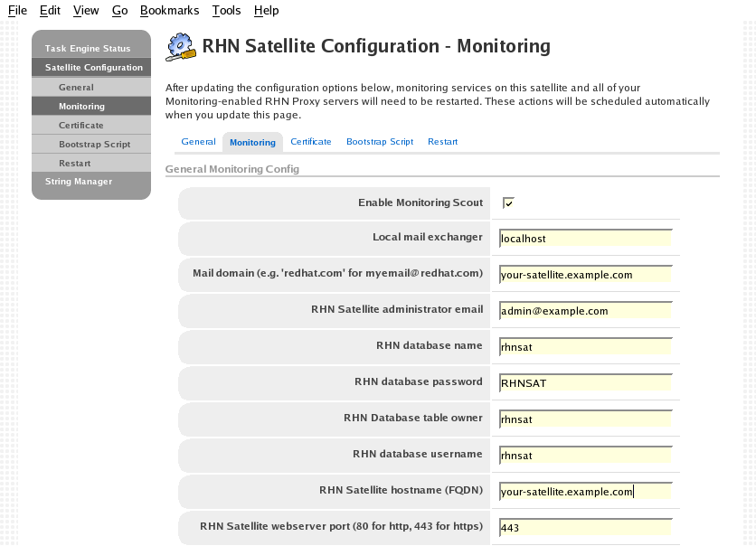Click the RHN database password field
The width and height of the screenshot is (756, 546).
point(584,383)
